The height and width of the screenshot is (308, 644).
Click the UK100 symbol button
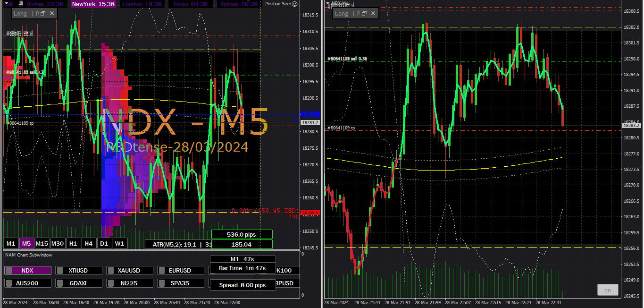click(287, 271)
